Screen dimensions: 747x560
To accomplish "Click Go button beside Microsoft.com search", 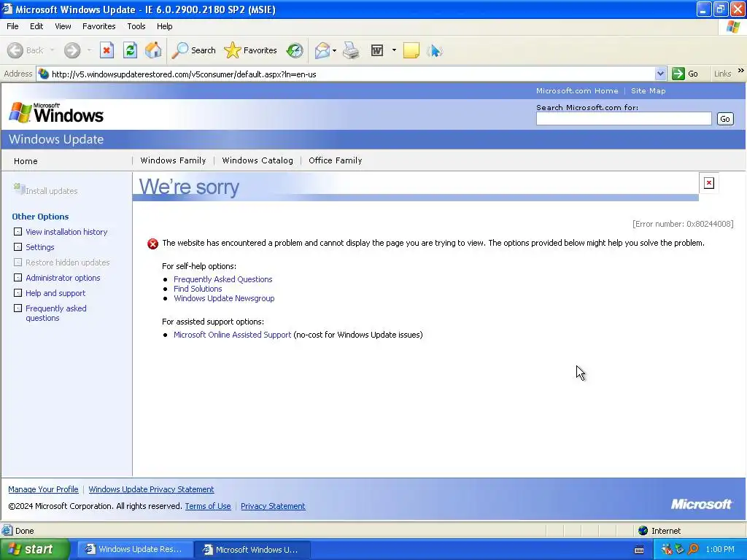I will (x=725, y=119).
